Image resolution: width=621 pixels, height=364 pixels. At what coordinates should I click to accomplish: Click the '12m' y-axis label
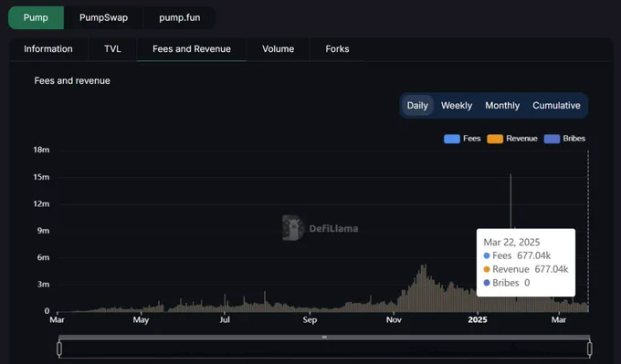pyautogui.click(x=42, y=203)
